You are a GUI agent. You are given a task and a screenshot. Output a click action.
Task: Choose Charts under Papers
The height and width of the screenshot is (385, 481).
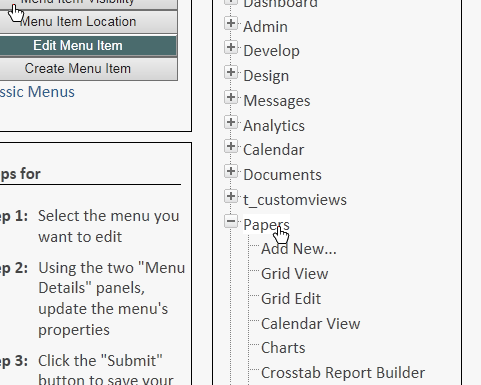pyautogui.click(x=283, y=348)
